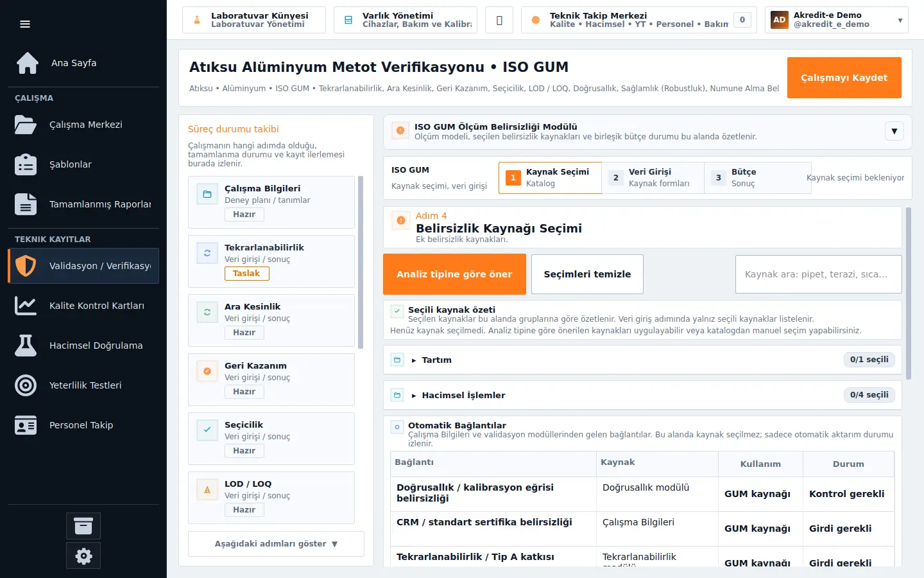The image size is (924, 578).
Task: Open settings gear at sidebar bottom
Action: pos(83,556)
